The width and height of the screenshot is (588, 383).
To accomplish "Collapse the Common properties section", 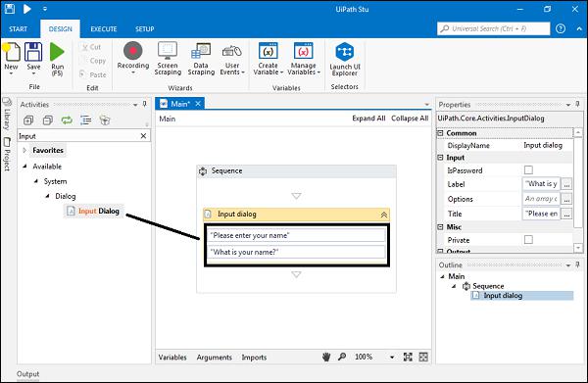I will 441,133.
